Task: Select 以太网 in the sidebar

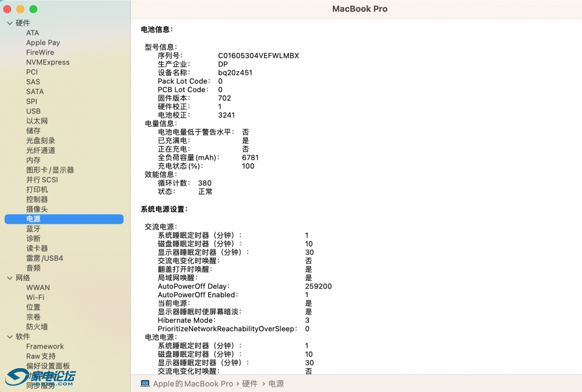Action: coord(37,121)
